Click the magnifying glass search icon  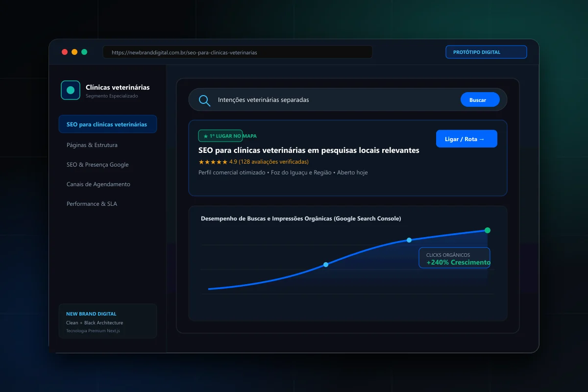[204, 100]
